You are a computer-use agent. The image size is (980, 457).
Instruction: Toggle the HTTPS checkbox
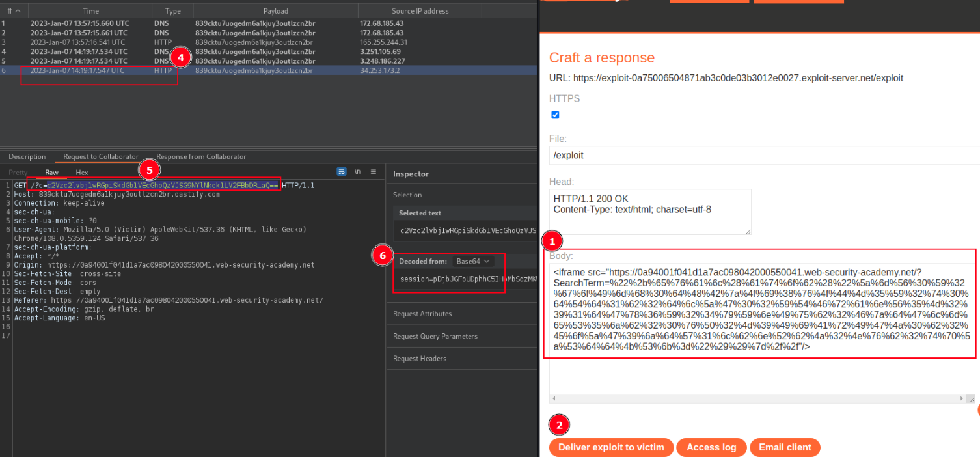555,115
